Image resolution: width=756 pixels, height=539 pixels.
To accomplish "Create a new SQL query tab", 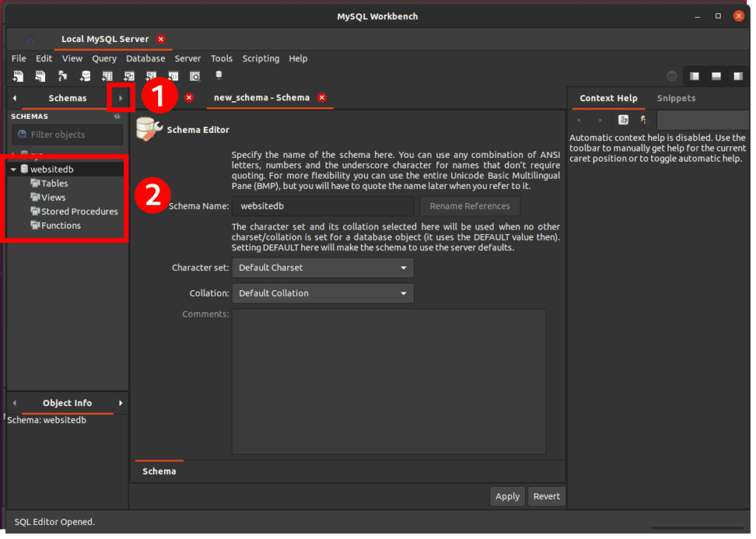I will coord(18,76).
